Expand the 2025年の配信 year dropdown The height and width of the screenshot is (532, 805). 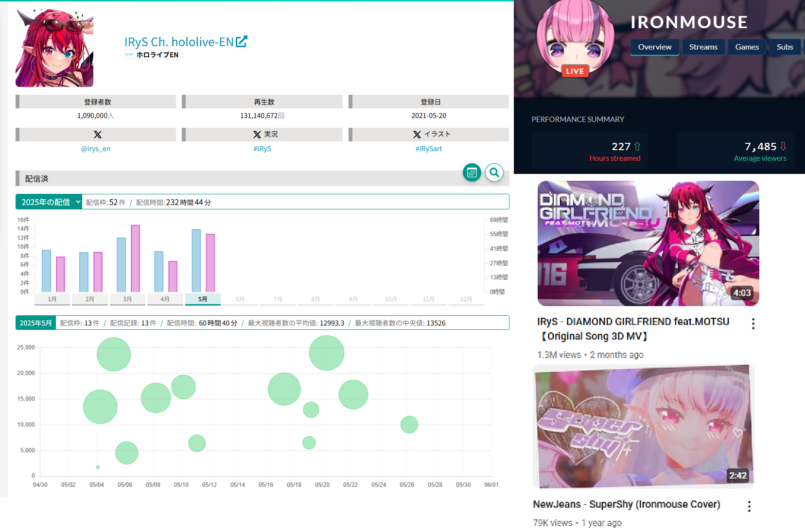pos(49,202)
